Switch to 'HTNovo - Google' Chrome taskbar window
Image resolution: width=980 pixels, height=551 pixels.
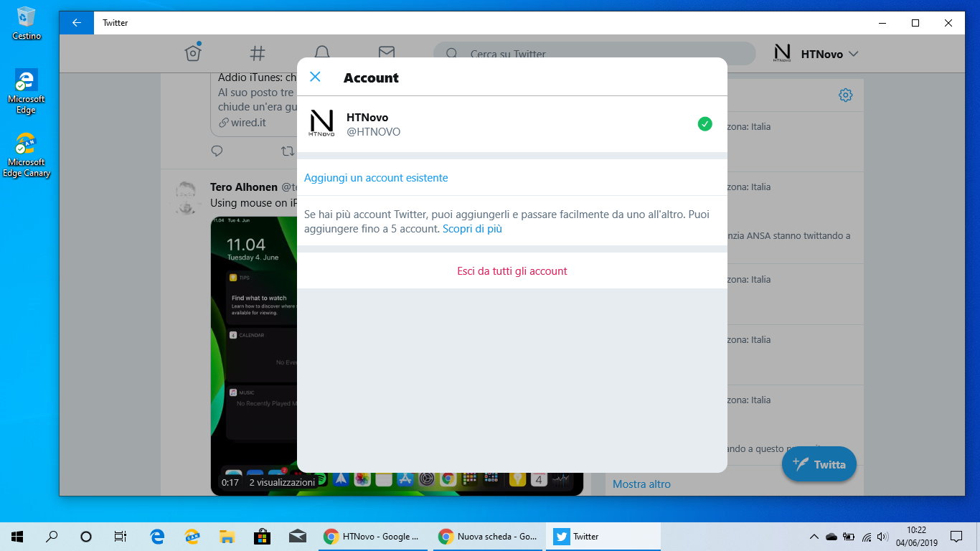click(x=373, y=536)
